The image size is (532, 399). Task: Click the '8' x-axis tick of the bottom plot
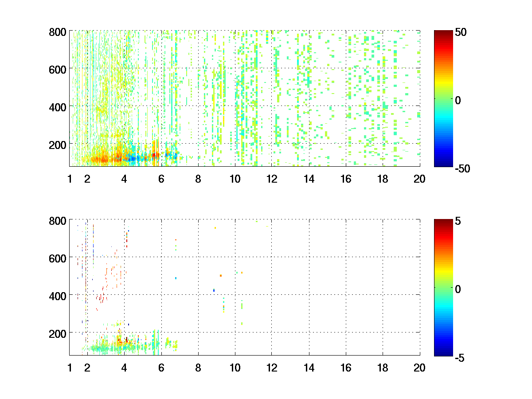tap(198, 368)
